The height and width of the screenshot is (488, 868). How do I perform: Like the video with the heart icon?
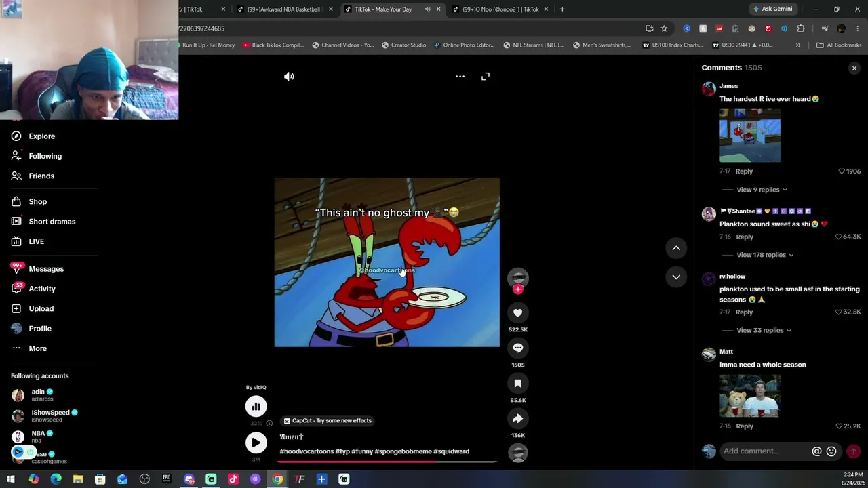(517, 312)
